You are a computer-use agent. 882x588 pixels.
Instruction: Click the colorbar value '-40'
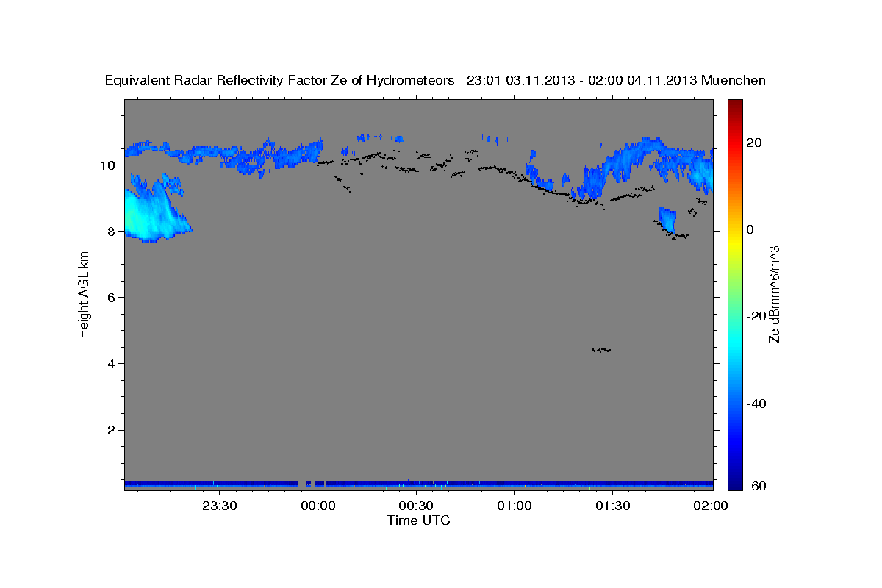coord(757,404)
